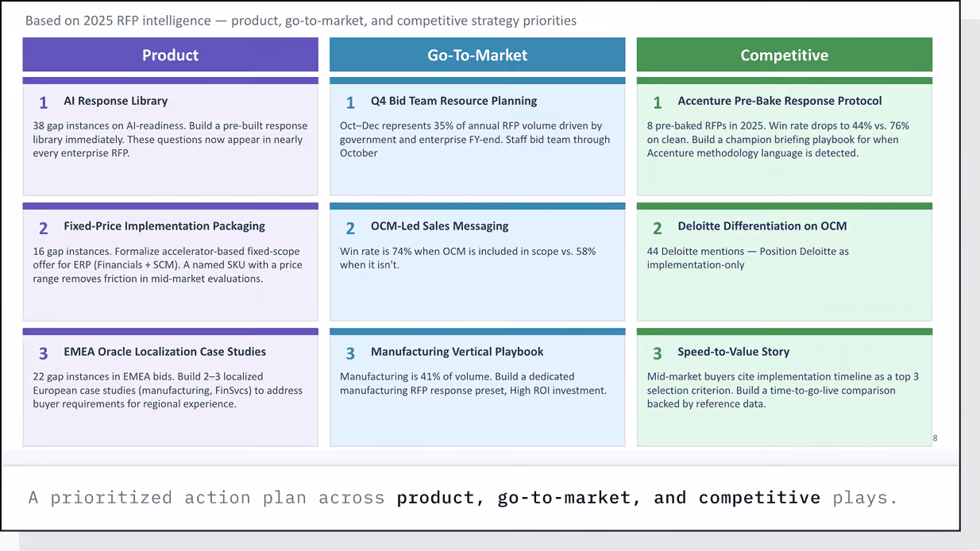Click the number 1 beside AI Response Library
Viewport: 980px width, 551px height.
(x=44, y=102)
